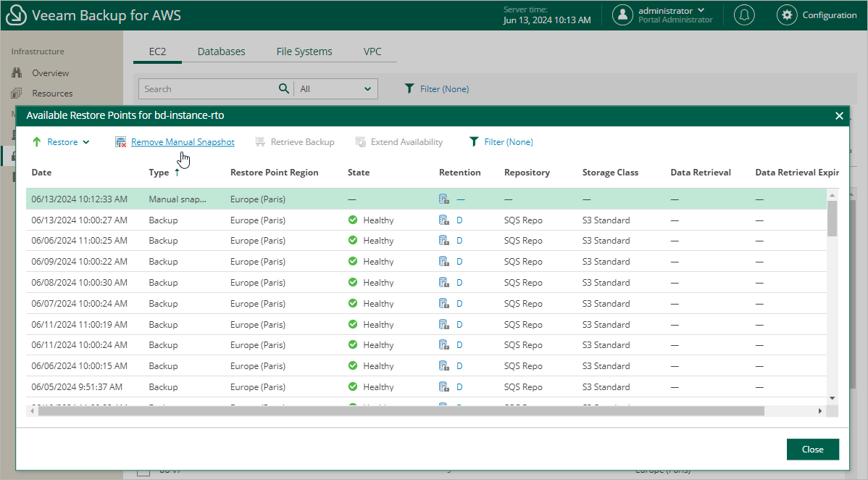Click Filter (None) behind the dialog
868x480 pixels.
tap(444, 88)
